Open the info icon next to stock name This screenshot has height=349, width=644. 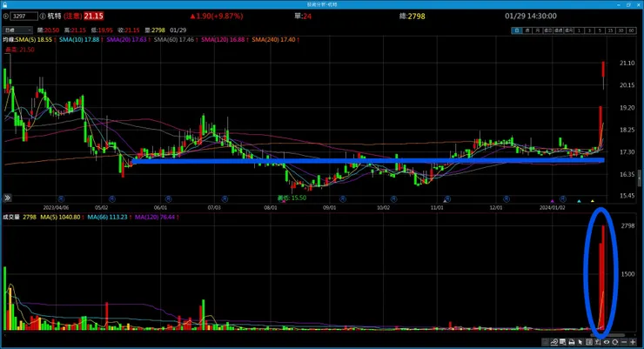pyautogui.click(x=43, y=16)
